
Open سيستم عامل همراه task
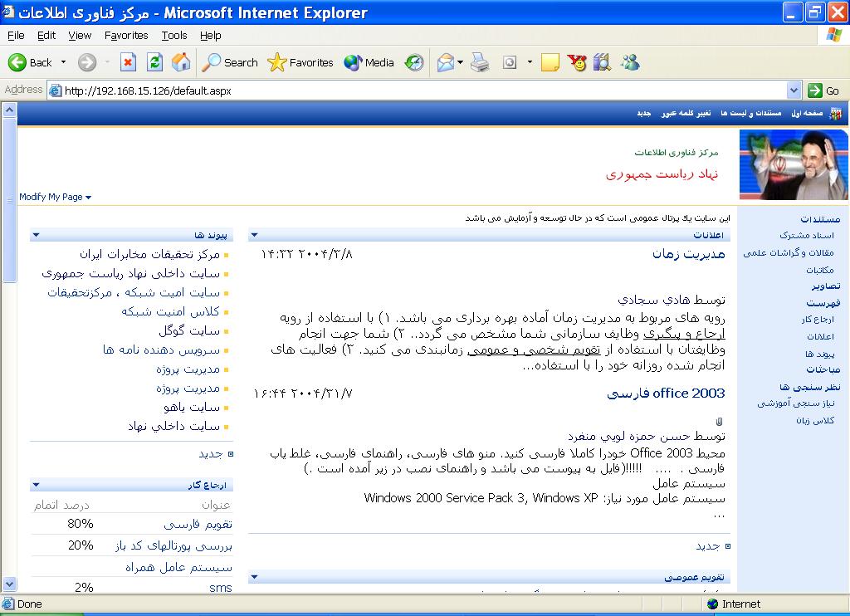point(179,567)
